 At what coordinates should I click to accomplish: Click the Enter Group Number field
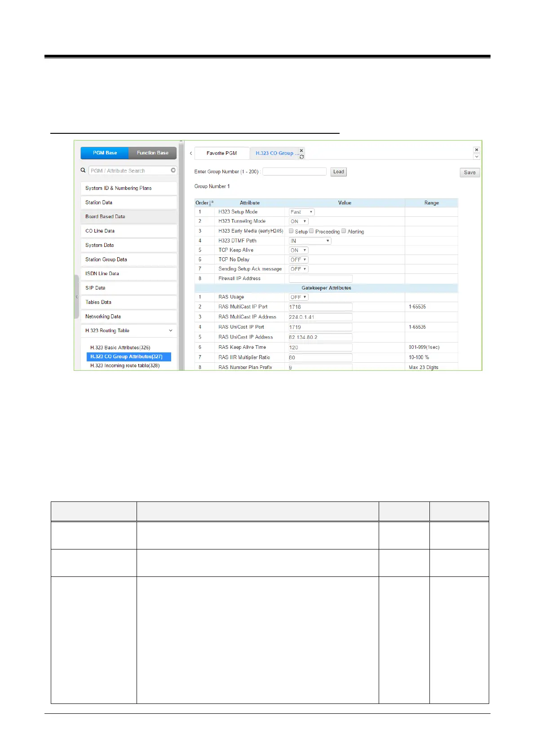[294, 171]
